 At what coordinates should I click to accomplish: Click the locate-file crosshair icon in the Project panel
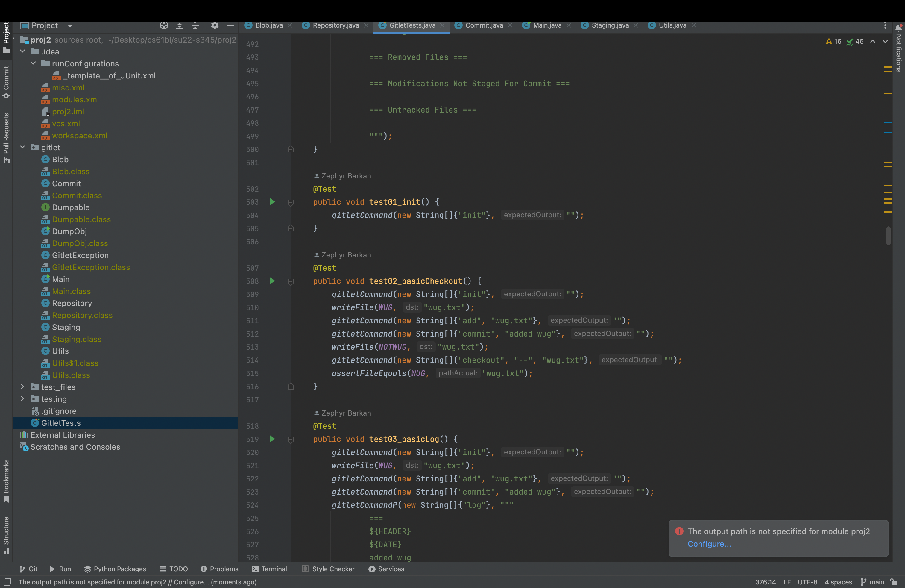164,25
